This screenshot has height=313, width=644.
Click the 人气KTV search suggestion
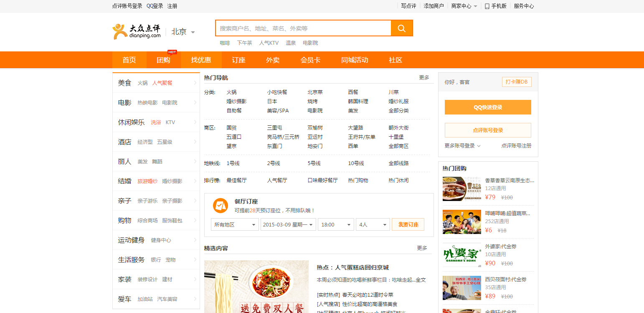click(269, 43)
